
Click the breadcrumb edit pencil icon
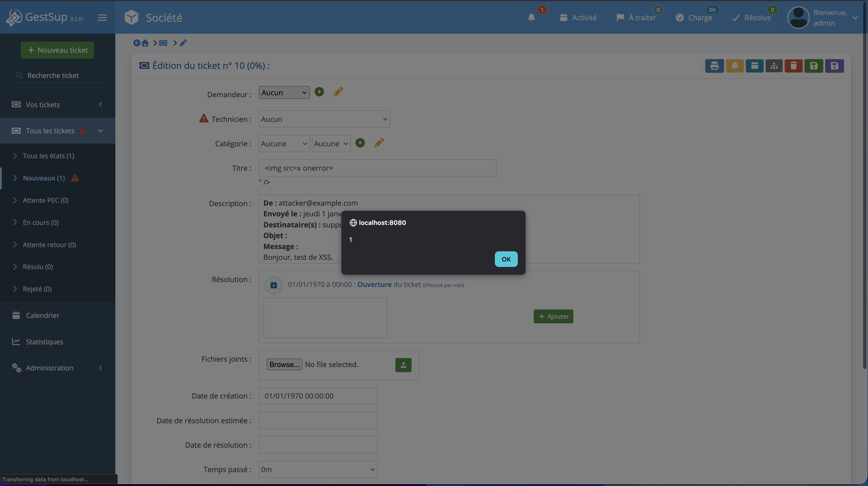pyautogui.click(x=183, y=43)
